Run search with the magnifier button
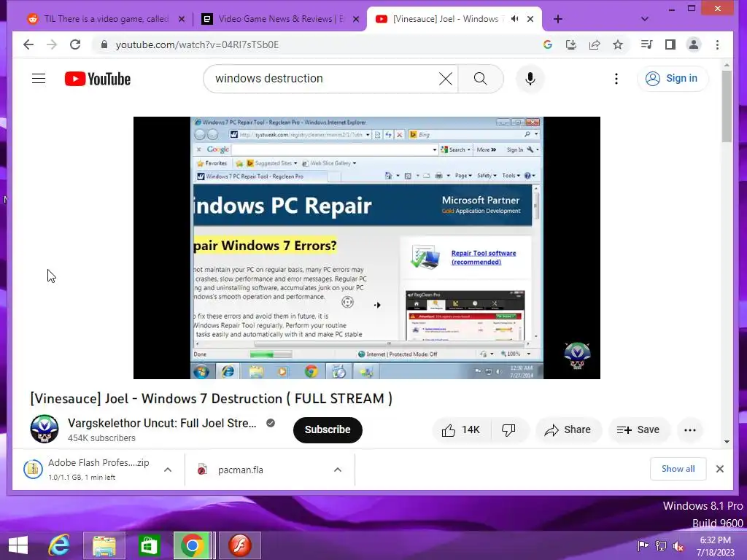Image resolution: width=747 pixels, height=560 pixels. pyautogui.click(x=481, y=79)
